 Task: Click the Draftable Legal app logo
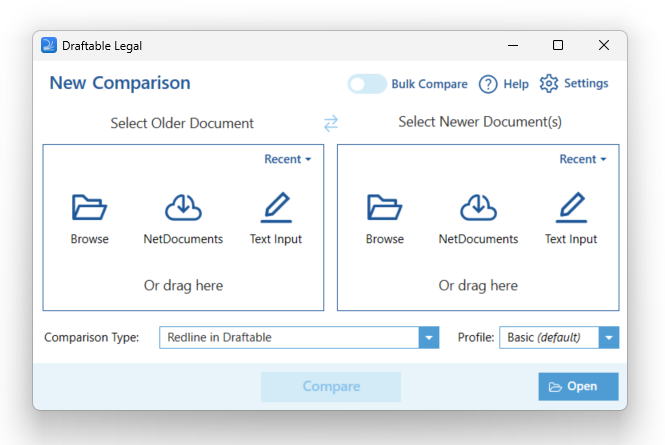click(49, 45)
